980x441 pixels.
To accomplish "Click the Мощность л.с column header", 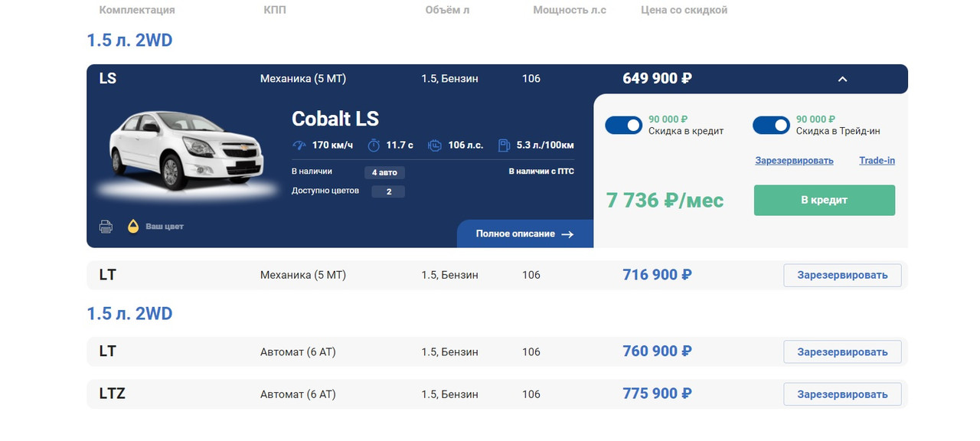I will coord(570,10).
